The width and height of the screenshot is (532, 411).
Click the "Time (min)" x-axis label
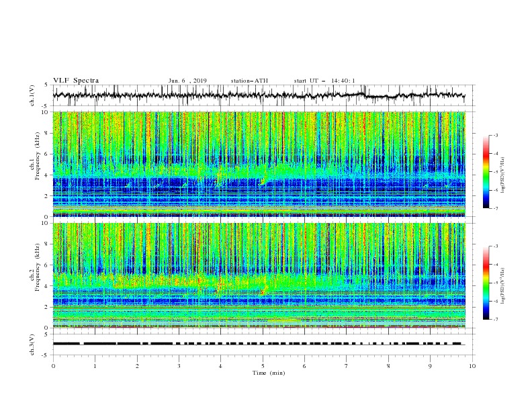[x=269, y=373]
